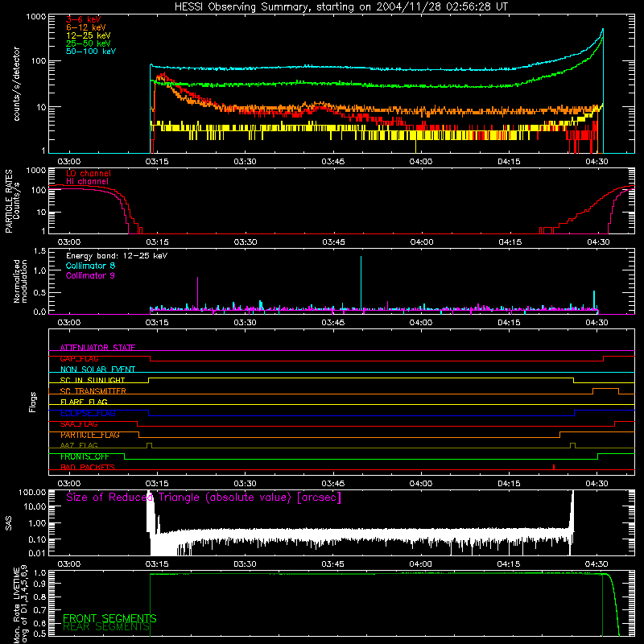Click the olive AAZ_FLAG label
644x644 pixels.
click(79, 446)
